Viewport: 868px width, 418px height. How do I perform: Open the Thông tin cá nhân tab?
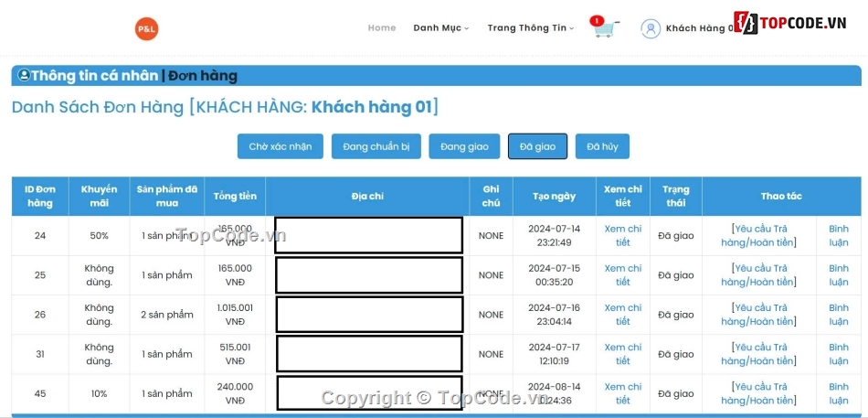(95, 75)
